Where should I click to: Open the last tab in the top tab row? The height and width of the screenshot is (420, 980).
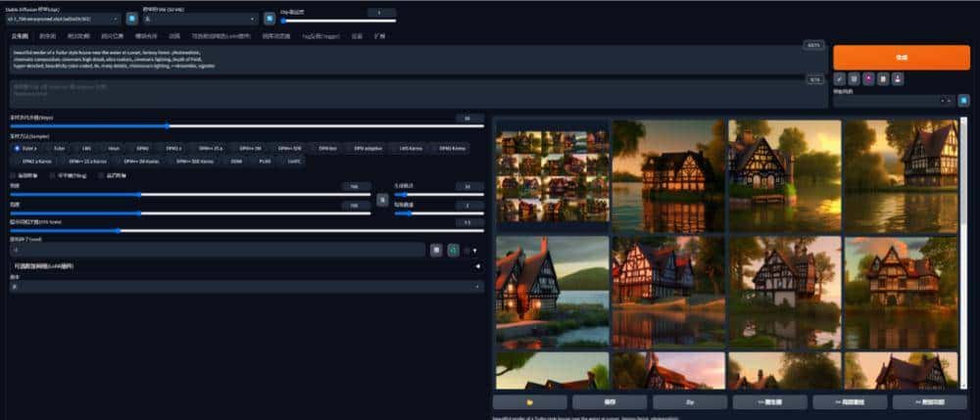379,35
